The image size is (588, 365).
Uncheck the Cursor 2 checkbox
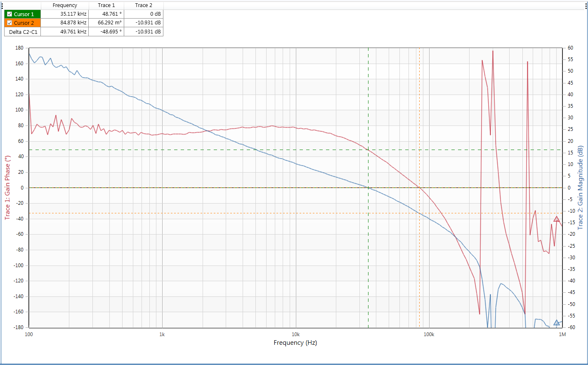(x=10, y=23)
